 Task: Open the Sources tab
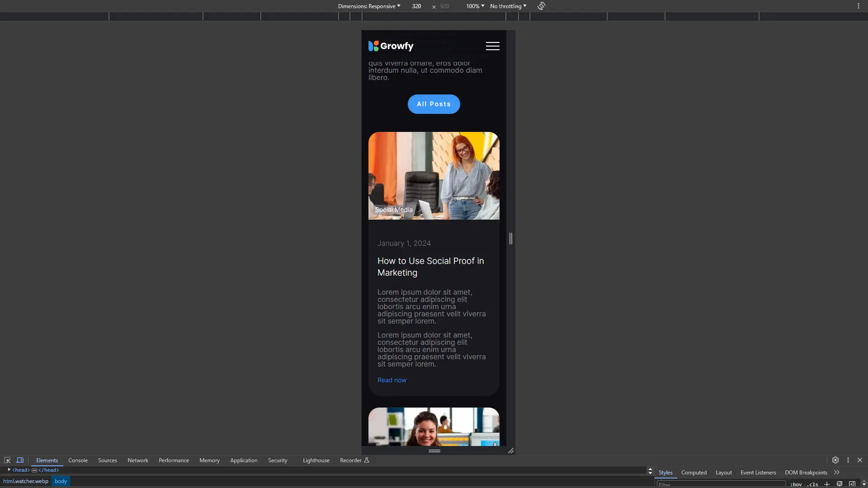[108, 460]
